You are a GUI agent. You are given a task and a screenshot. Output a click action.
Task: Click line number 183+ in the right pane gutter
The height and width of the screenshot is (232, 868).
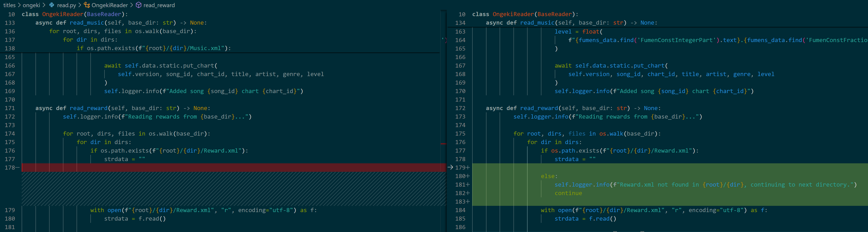(x=462, y=202)
